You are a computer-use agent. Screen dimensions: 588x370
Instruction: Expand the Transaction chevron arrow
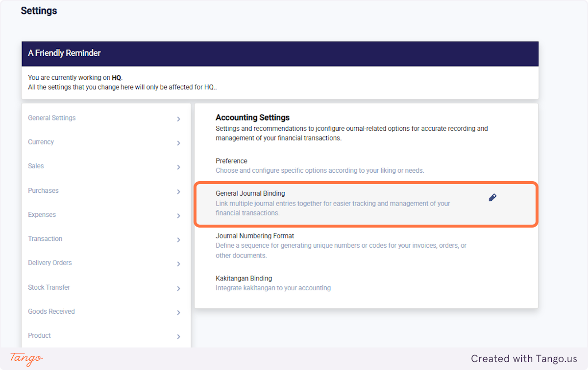(178, 240)
